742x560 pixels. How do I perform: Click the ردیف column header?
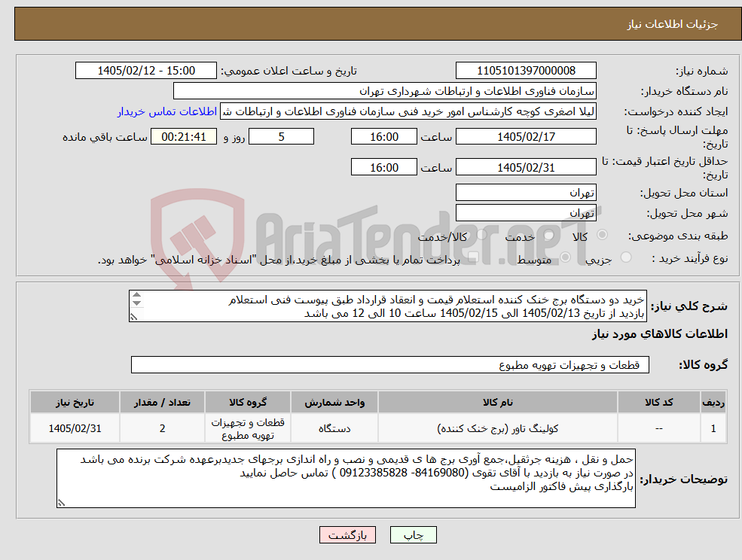pos(713,403)
